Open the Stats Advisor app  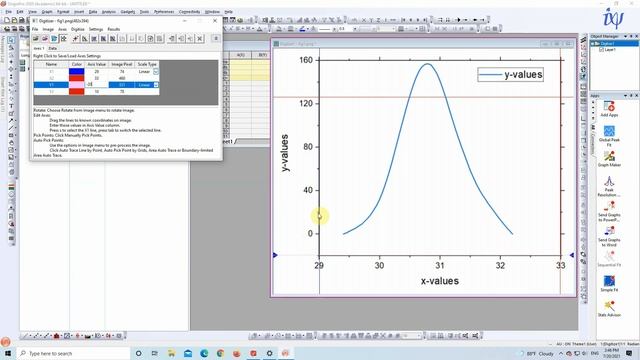pos(609,307)
